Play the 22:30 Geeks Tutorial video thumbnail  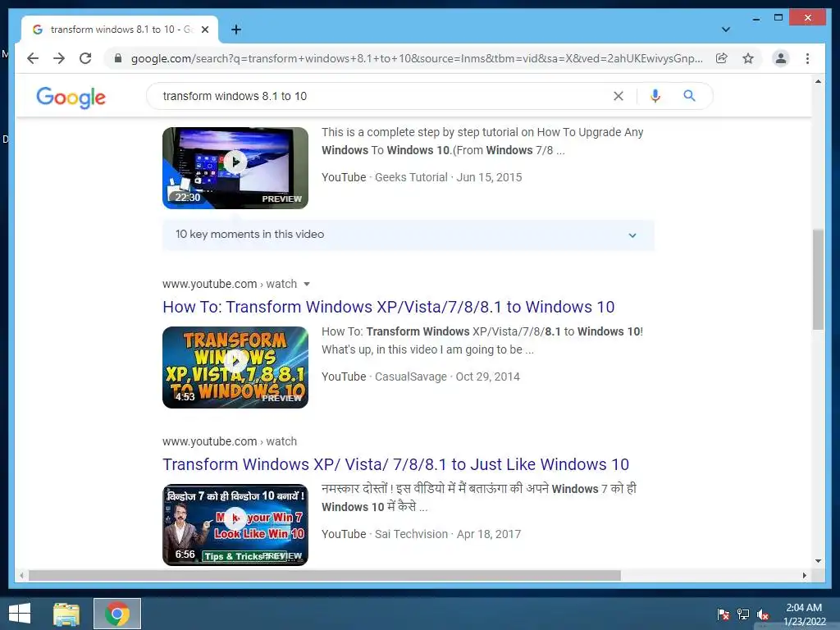[x=235, y=167]
